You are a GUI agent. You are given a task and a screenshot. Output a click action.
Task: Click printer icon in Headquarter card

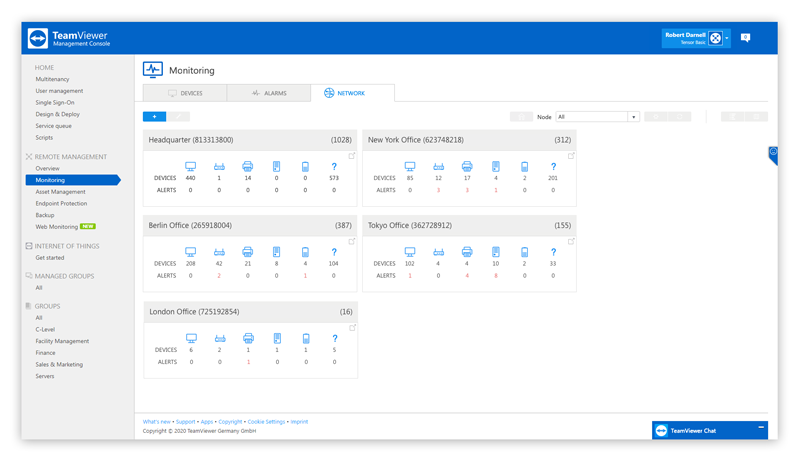pyautogui.click(x=248, y=167)
